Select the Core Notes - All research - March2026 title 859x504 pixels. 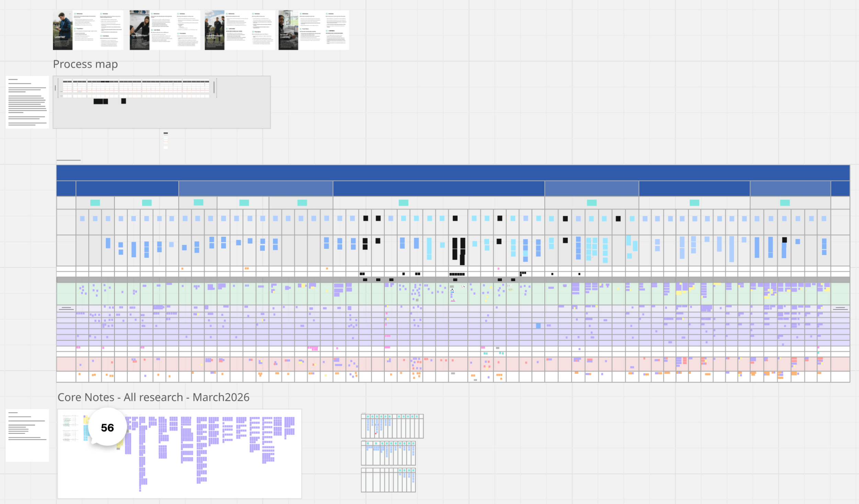tap(153, 397)
